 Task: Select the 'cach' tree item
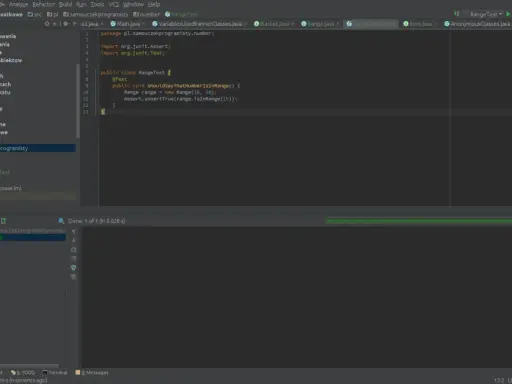pos(6,84)
